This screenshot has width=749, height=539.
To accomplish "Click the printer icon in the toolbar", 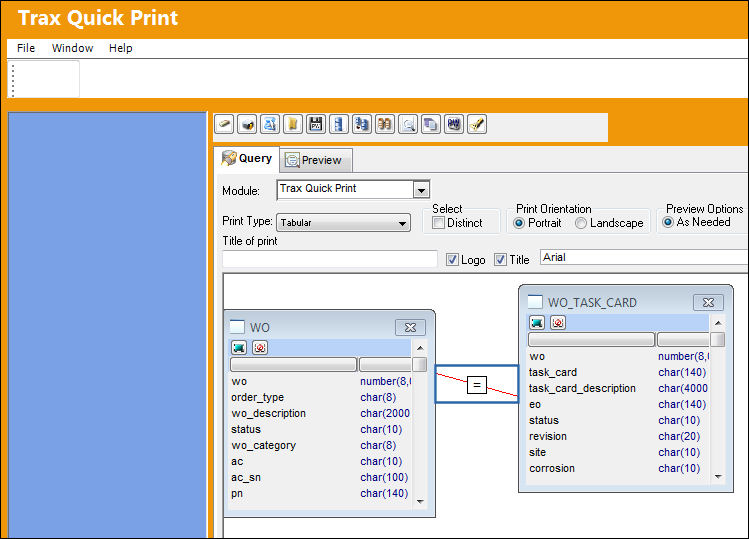I will (247, 125).
